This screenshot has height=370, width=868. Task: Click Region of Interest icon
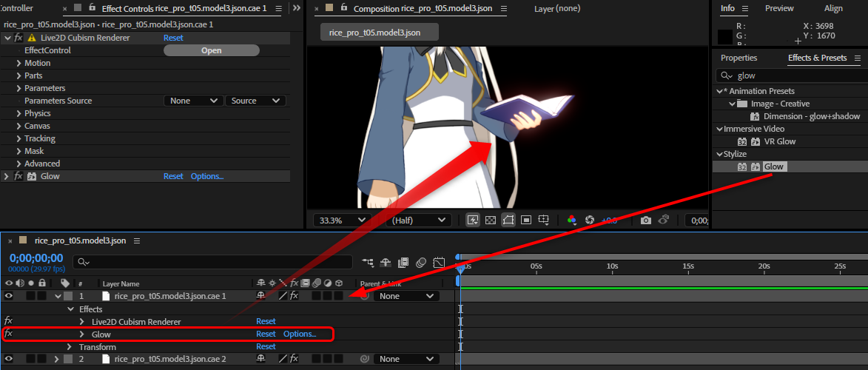[x=526, y=220]
